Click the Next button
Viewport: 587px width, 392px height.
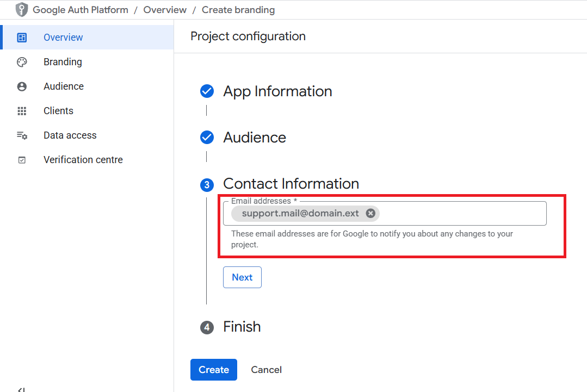(242, 277)
